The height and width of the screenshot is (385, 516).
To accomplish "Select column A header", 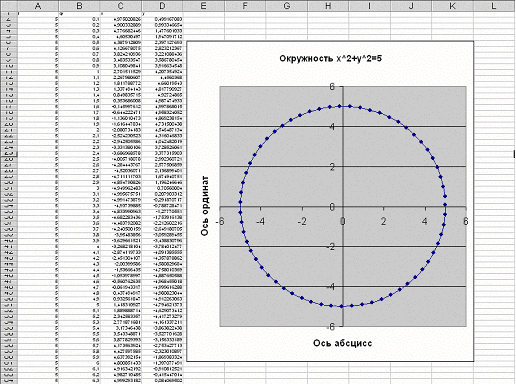I will click(38, 6).
